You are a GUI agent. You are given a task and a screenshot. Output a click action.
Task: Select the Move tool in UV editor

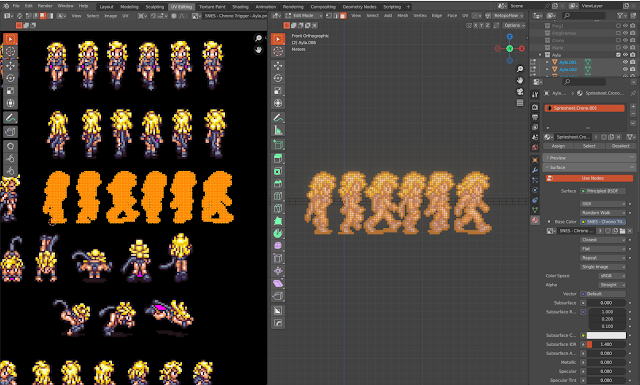tap(10, 65)
